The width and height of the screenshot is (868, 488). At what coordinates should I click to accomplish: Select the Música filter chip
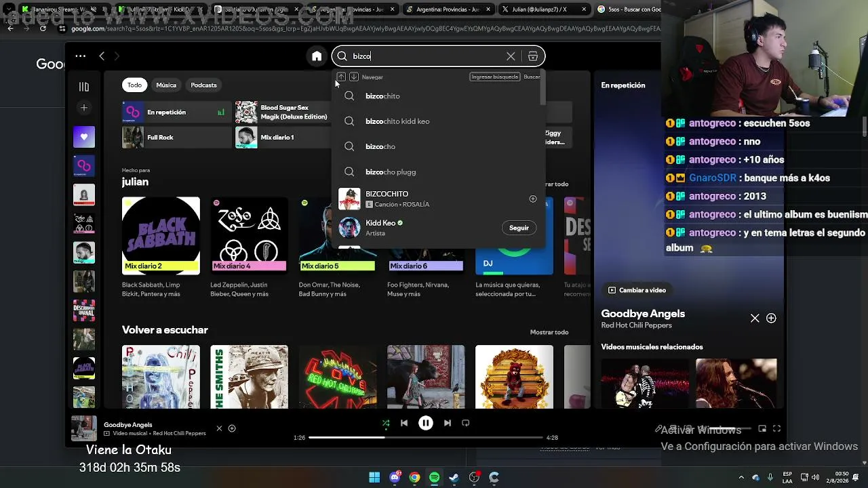coord(166,85)
